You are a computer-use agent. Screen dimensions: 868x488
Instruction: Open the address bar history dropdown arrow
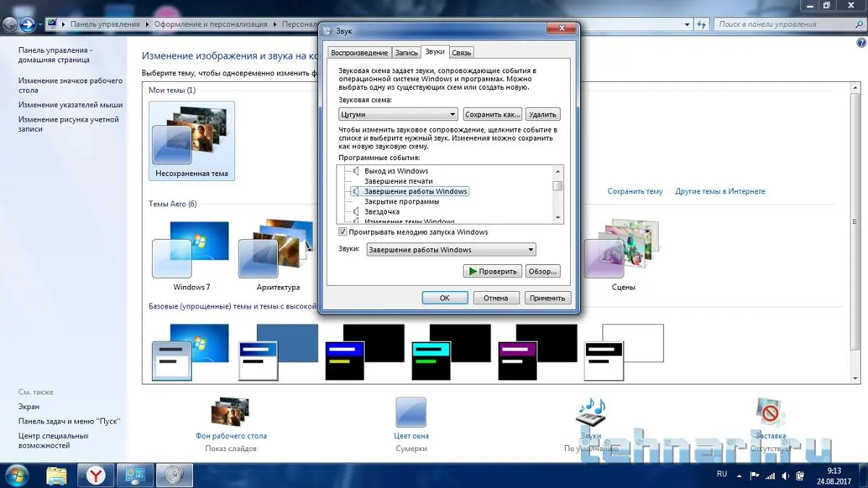684,24
